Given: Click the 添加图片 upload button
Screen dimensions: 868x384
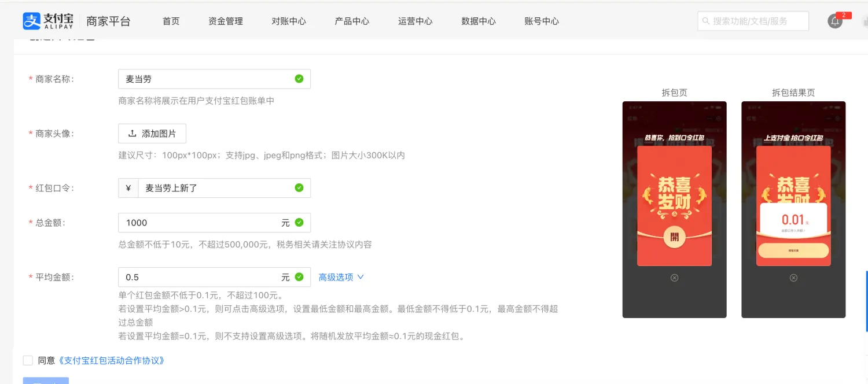Looking at the screenshot, I should pyautogui.click(x=152, y=133).
